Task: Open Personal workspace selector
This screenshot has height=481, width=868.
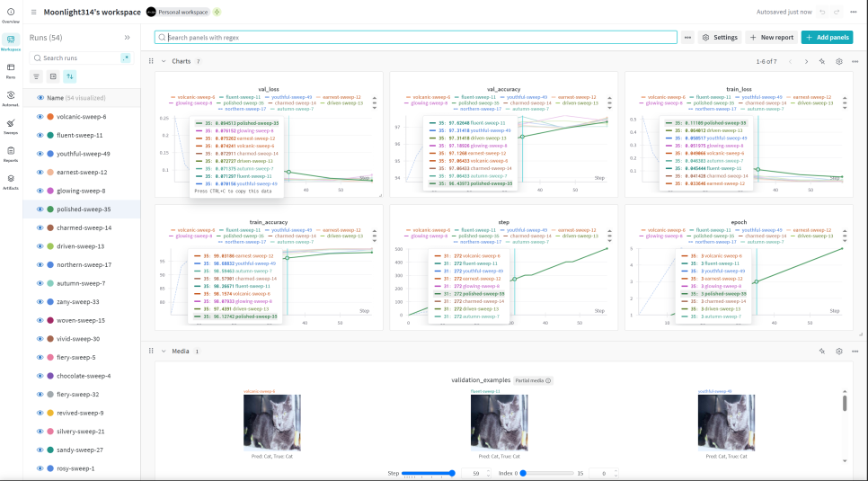Action: click(x=178, y=12)
